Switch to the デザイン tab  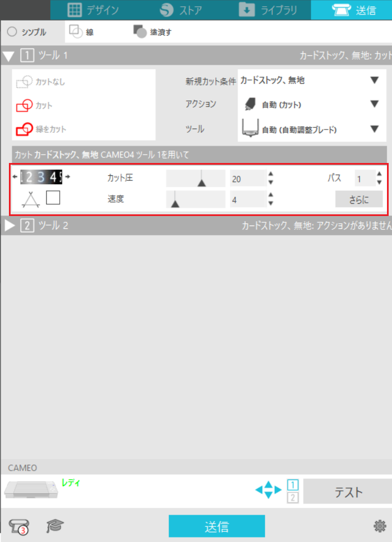coord(93,10)
